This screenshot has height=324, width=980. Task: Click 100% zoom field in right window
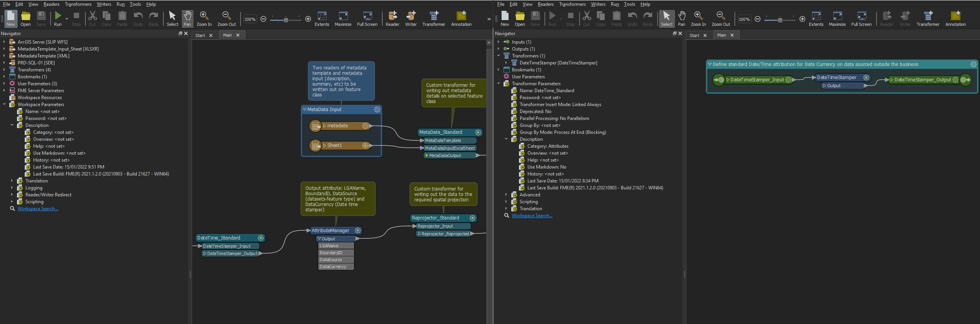coord(744,19)
